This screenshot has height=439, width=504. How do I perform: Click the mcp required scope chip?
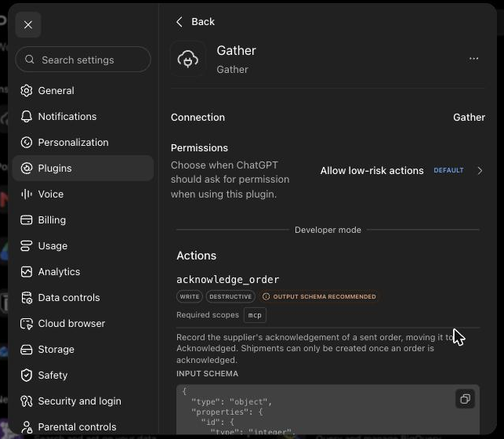click(255, 315)
